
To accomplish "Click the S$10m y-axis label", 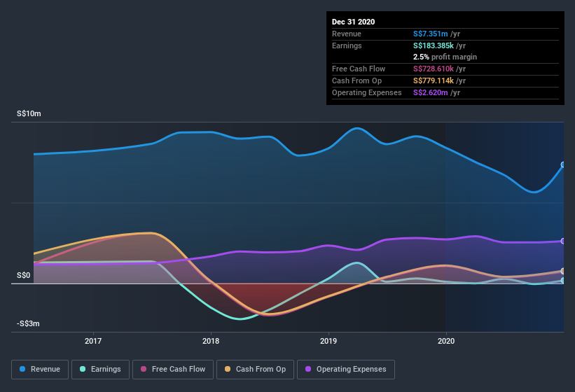I will (29, 113).
